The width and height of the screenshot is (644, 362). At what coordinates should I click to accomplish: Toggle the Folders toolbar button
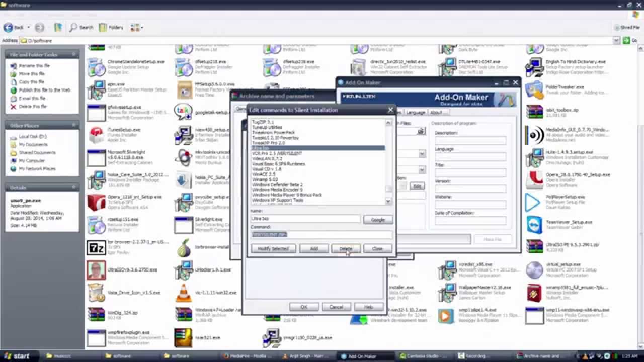(111, 28)
